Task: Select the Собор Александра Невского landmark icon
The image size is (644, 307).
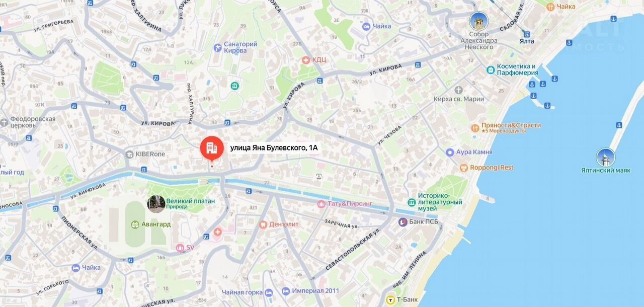Action: 478,22
